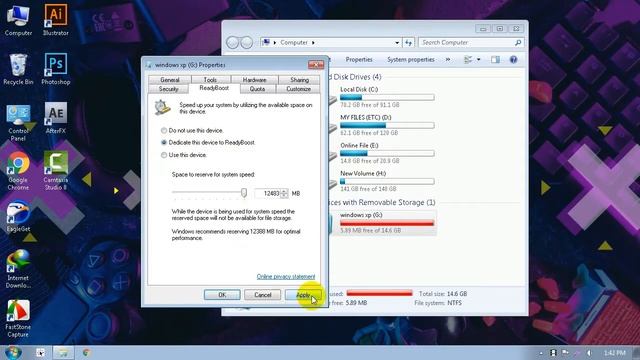Viewport: 640px width, 360px height.
Task: Click the Explorer forward navigation button
Action: 246,42
